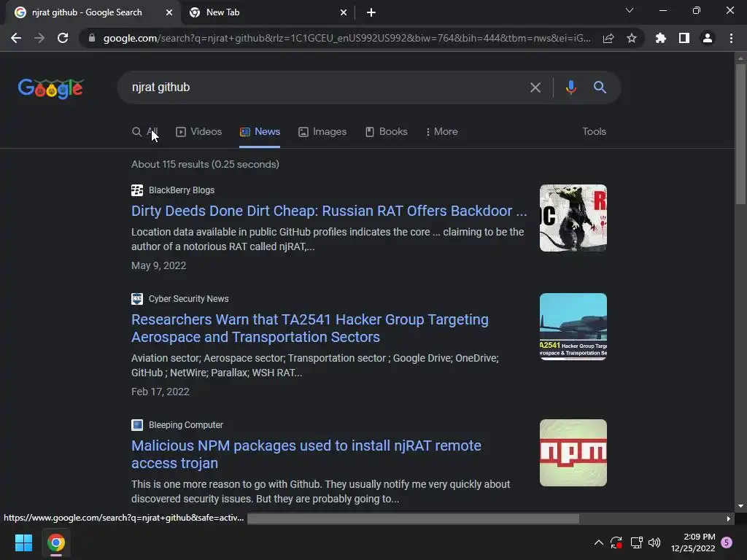Viewport: 747px width, 560px height.
Task: Switch to Images results
Action: 322,132
